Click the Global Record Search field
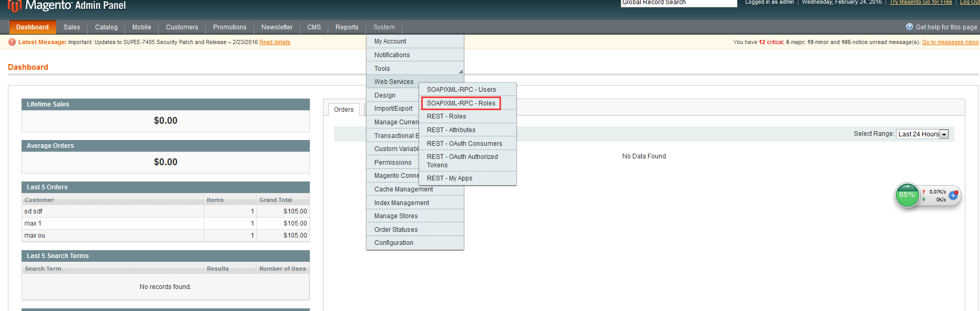 click(679, 3)
